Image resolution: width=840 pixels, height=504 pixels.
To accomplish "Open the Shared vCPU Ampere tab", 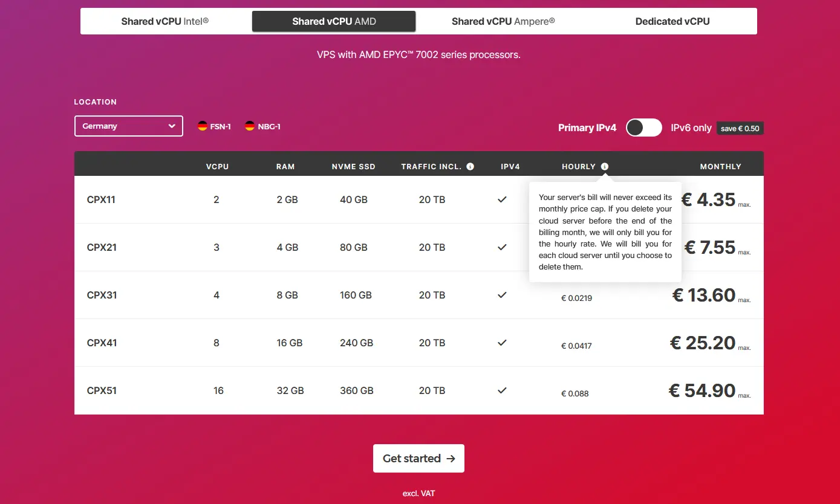I will point(503,21).
